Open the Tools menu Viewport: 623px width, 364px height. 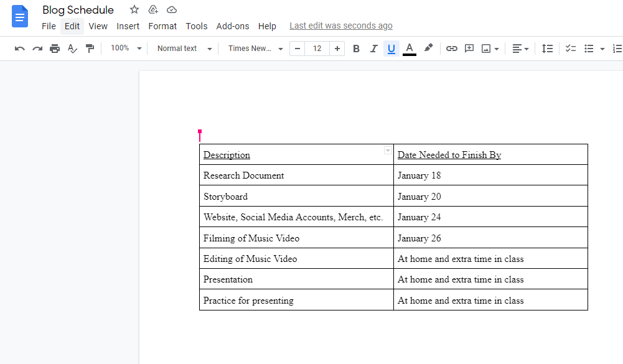pos(197,26)
